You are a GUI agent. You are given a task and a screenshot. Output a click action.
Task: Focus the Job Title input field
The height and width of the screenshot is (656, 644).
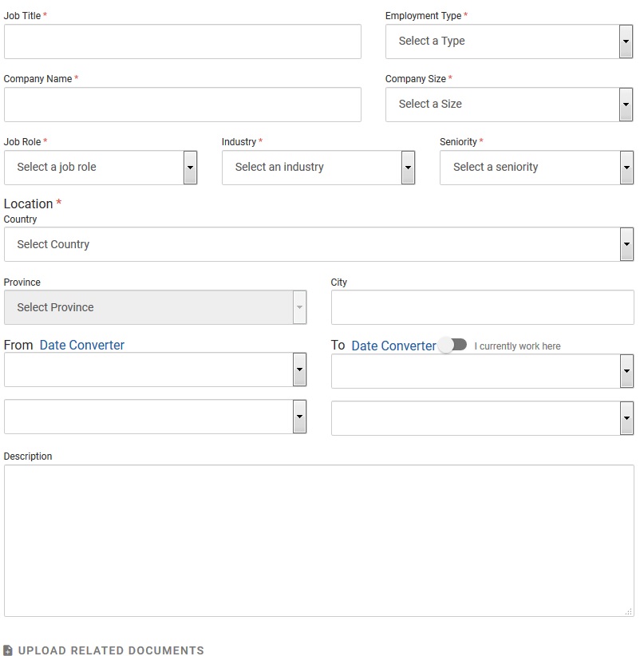click(182, 41)
